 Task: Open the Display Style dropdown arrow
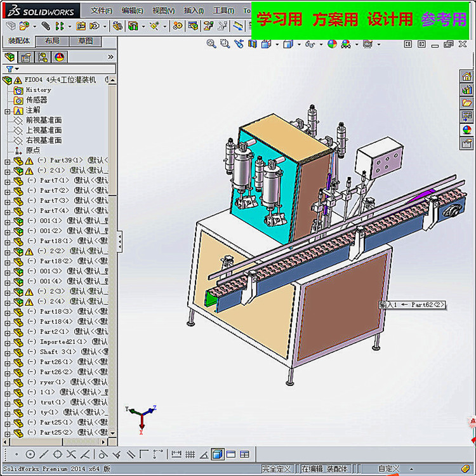click(x=299, y=44)
